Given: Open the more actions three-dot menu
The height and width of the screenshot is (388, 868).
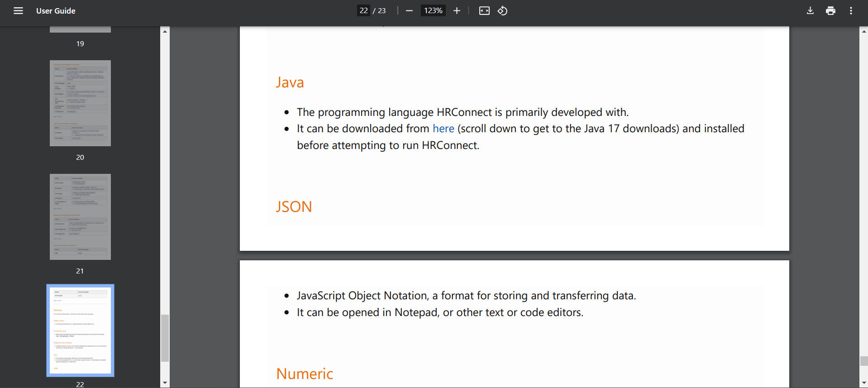Looking at the screenshot, I should 851,10.
